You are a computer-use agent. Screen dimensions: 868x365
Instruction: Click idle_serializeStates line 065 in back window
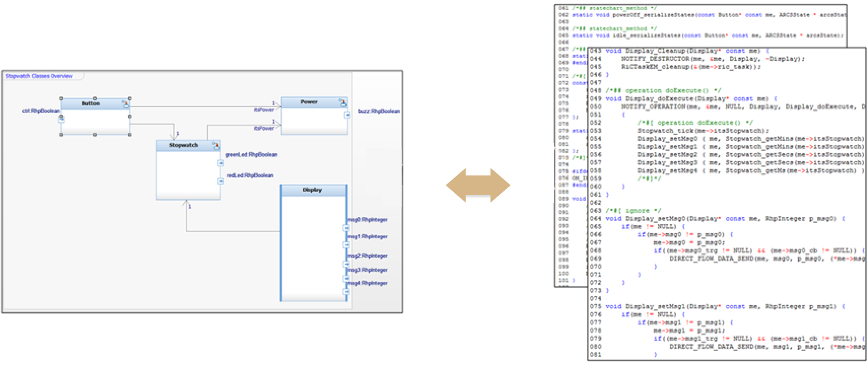point(708,35)
